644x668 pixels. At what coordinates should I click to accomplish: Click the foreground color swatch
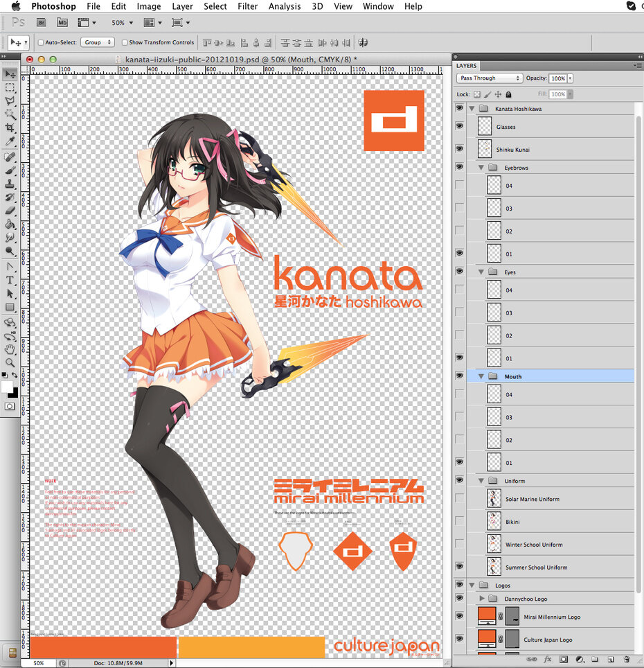pos(7,387)
